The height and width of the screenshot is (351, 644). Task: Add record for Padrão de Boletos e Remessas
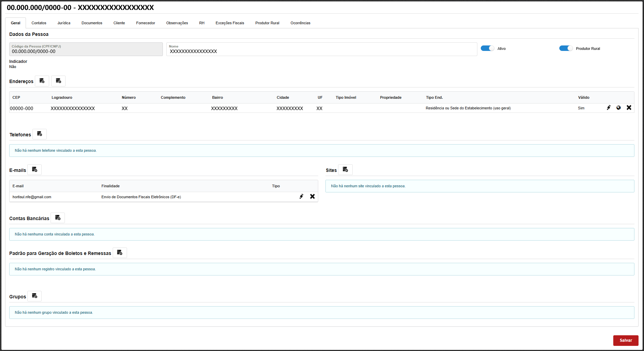(x=120, y=253)
